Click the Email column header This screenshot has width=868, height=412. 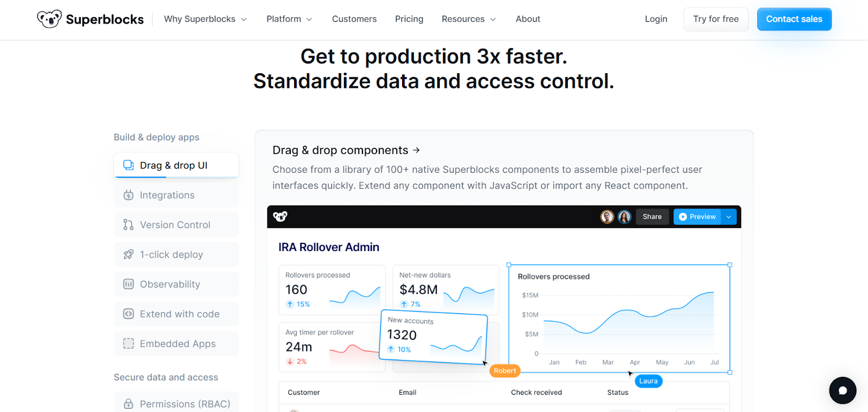tap(407, 392)
